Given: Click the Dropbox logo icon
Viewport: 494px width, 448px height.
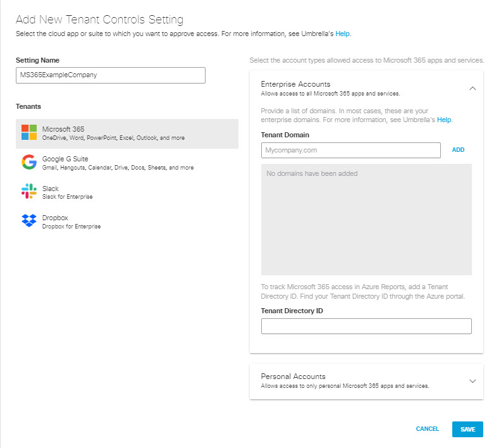Looking at the screenshot, I should pos(29,220).
